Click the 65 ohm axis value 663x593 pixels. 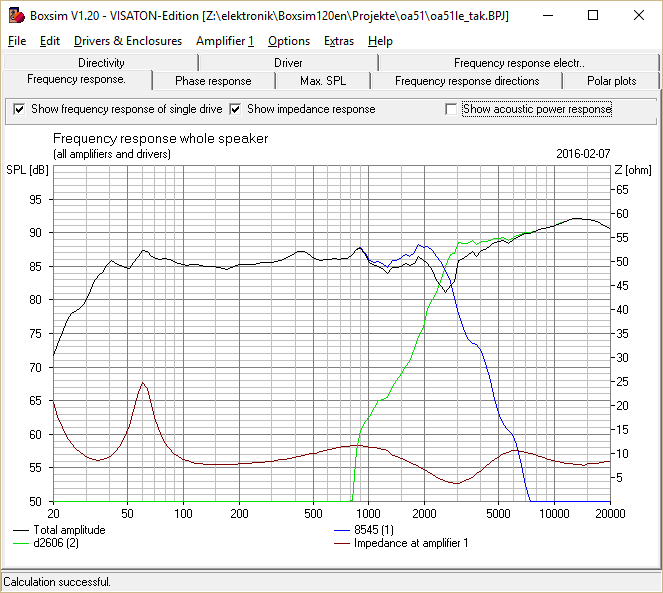coord(622,190)
